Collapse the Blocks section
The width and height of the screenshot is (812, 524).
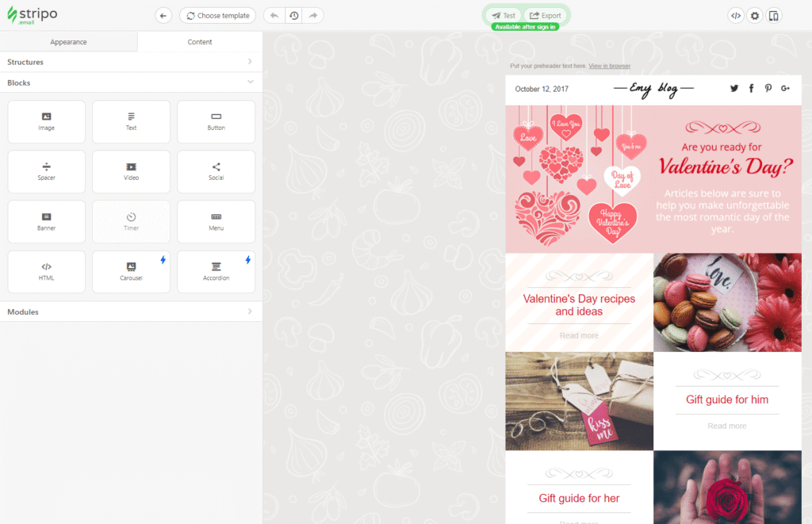pyautogui.click(x=131, y=82)
